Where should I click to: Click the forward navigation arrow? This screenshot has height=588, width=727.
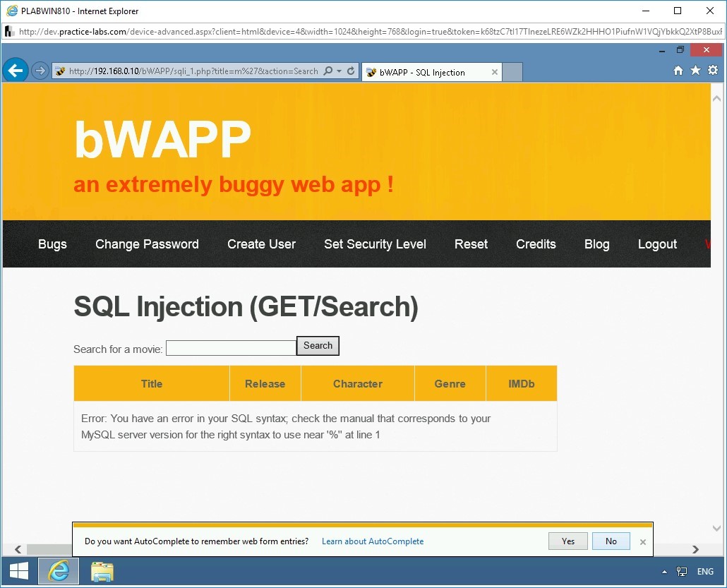coord(40,71)
